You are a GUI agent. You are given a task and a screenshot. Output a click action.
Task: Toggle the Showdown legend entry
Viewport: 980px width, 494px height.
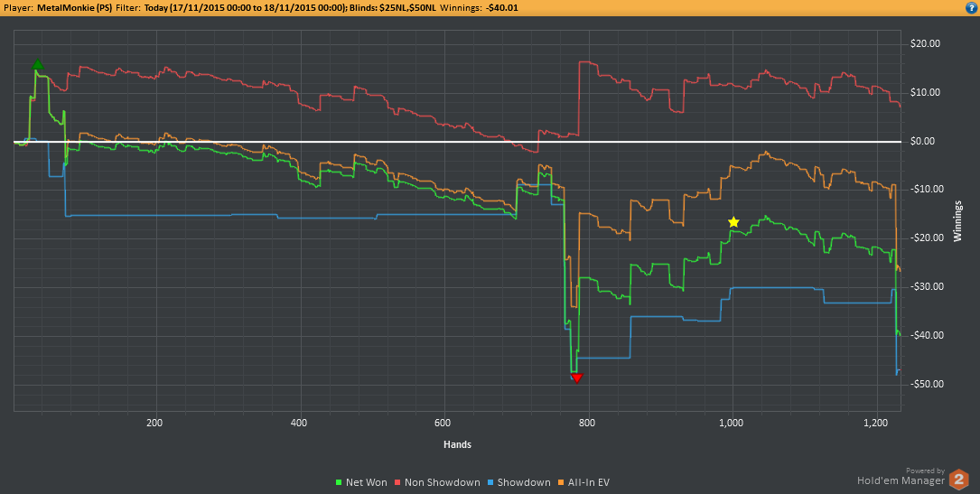point(518,482)
